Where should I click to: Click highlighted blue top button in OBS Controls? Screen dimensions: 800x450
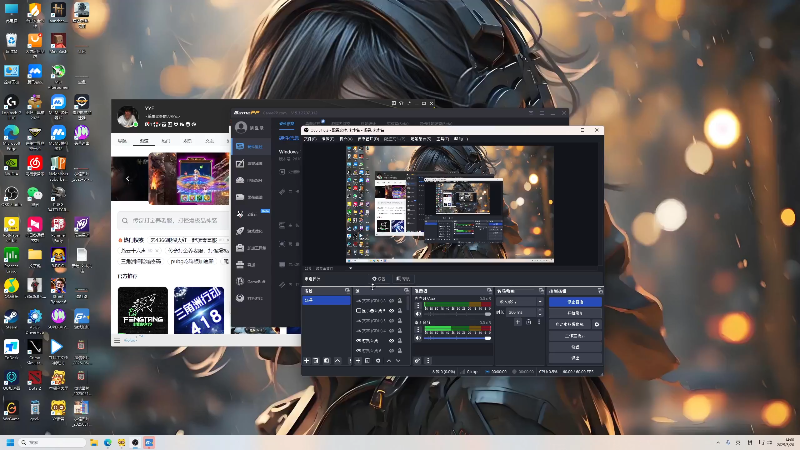point(575,302)
